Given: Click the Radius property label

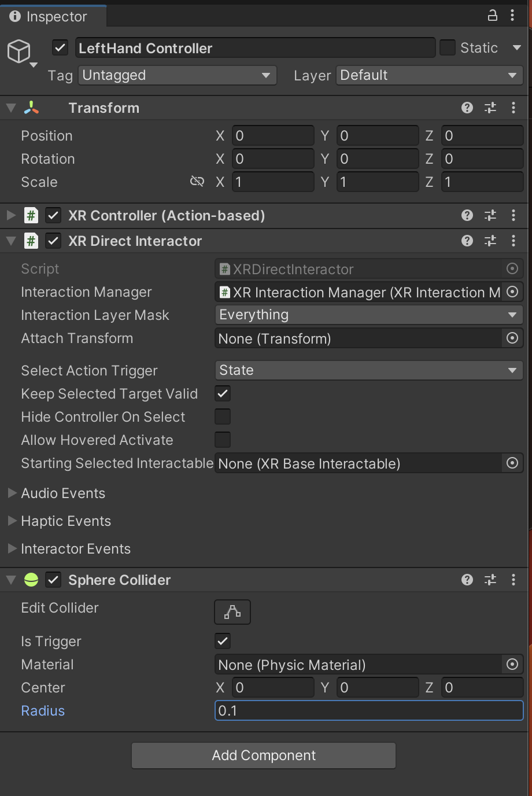Looking at the screenshot, I should coord(43,710).
